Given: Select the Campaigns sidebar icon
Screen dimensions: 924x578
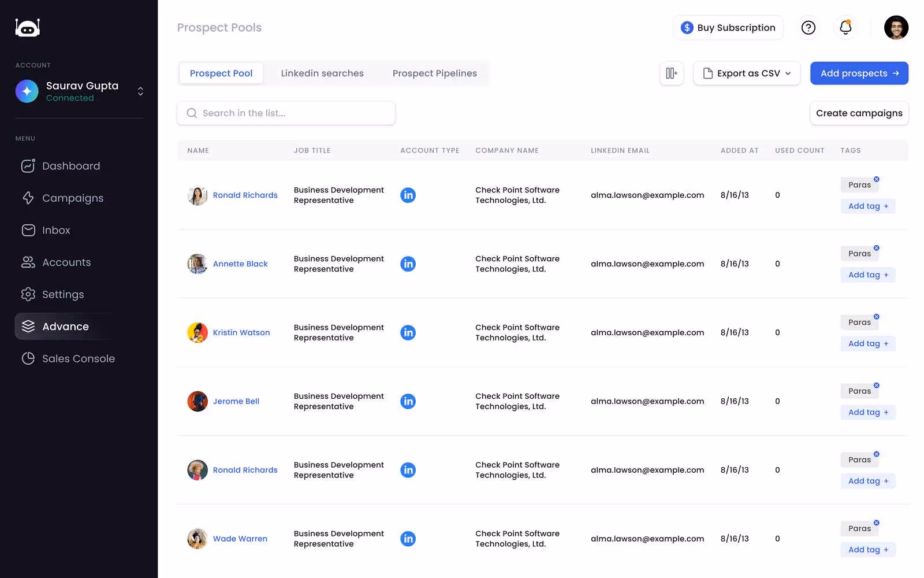Looking at the screenshot, I should coord(28,198).
